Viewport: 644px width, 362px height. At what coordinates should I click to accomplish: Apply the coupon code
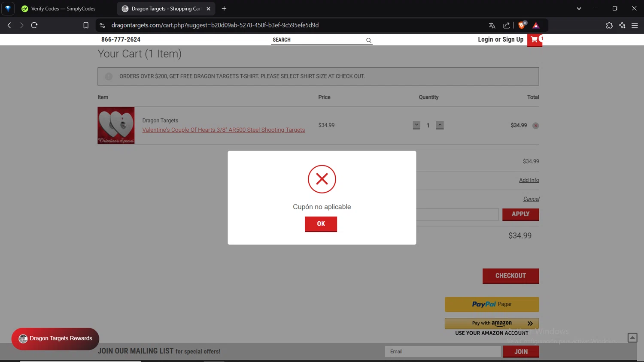click(x=520, y=214)
